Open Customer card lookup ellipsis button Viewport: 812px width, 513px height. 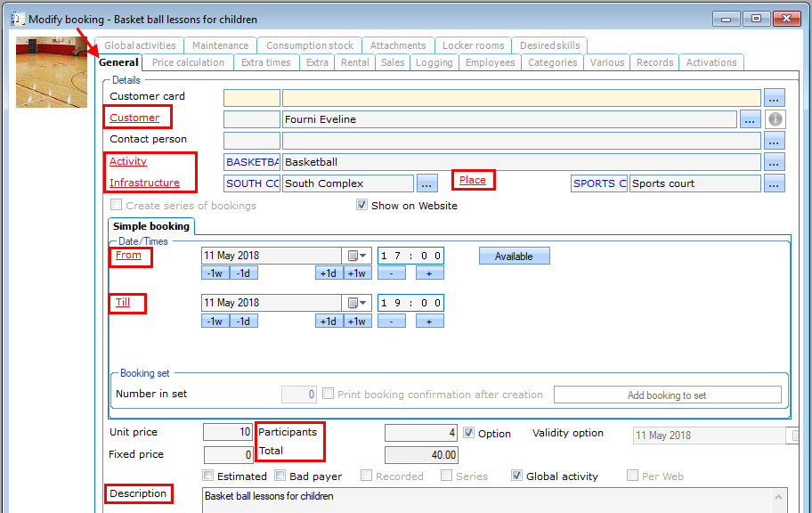[x=774, y=97]
